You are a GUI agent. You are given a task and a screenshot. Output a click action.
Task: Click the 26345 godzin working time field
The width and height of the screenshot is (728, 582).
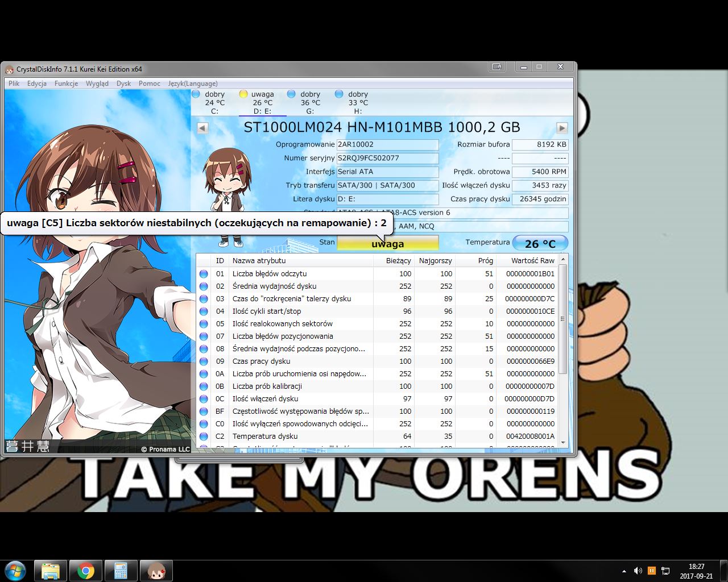(x=540, y=199)
